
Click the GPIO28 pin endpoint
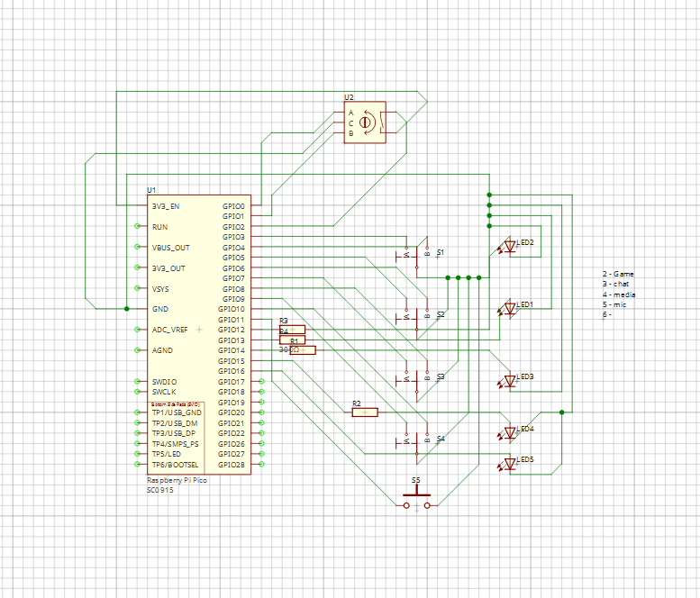[261, 465]
